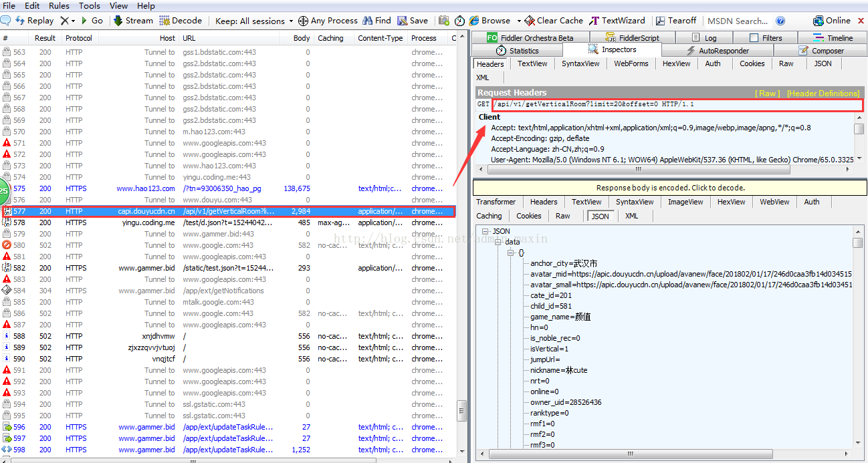This screenshot has width=868, height=463.
Task: Click the camera screenshot icon
Action: (x=444, y=21)
